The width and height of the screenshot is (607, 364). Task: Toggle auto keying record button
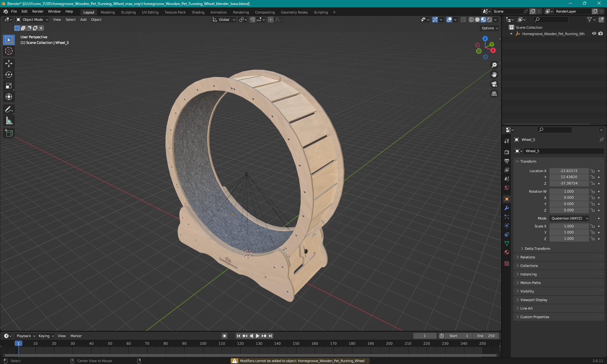pyautogui.click(x=224, y=336)
